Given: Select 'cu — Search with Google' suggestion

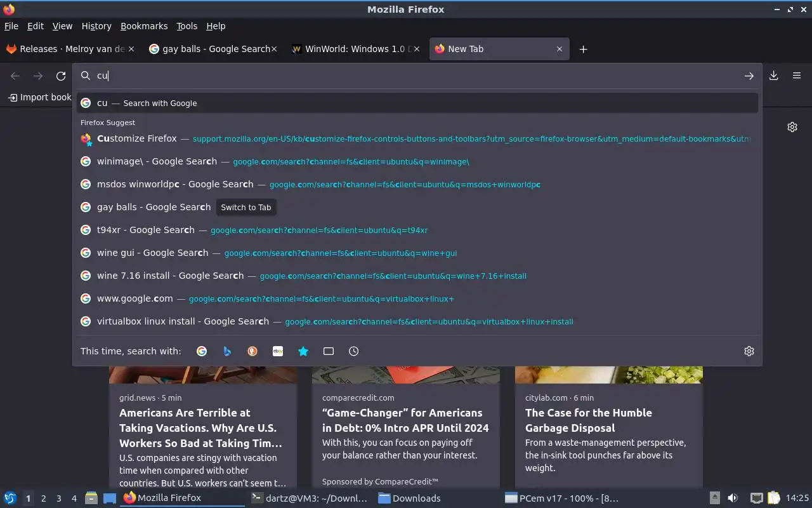Looking at the screenshot, I should [x=417, y=103].
